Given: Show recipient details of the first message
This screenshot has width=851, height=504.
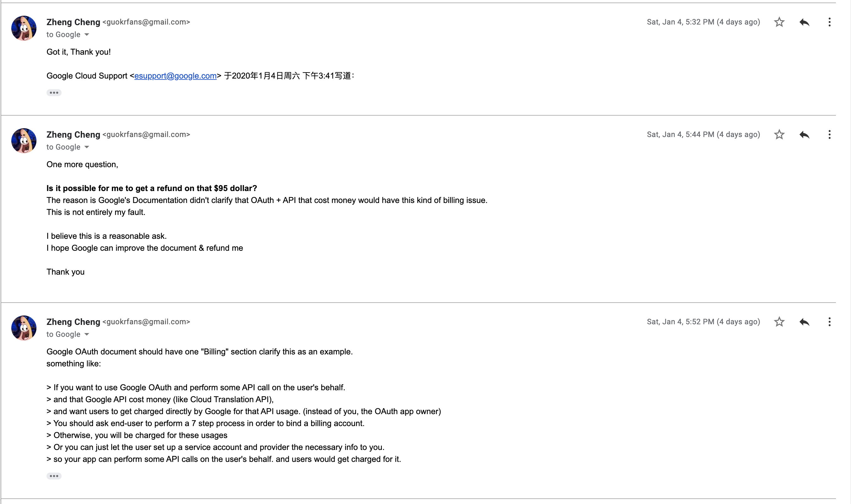Looking at the screenshot, I should pyautogui.click(x=87, y=35).
